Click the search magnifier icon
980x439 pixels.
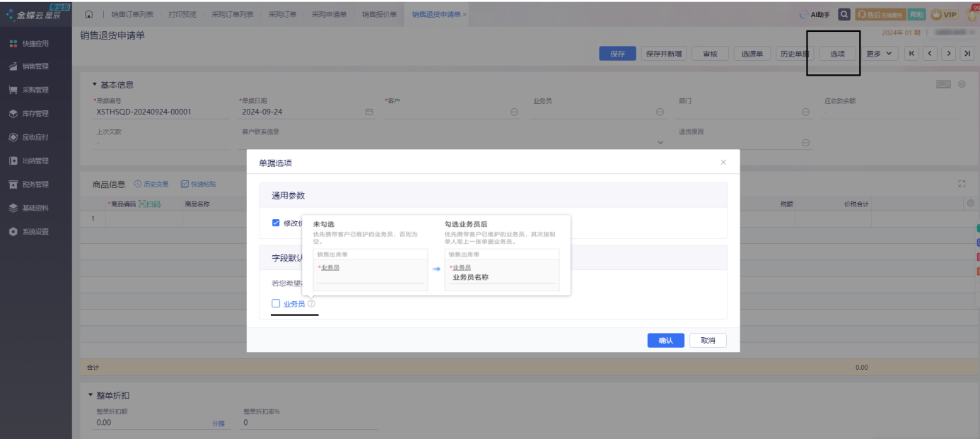point(844,14)
